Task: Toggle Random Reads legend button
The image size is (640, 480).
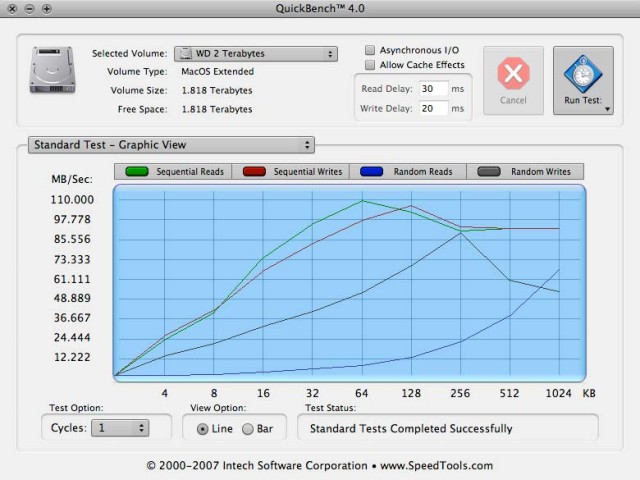Action: [408, 171]
